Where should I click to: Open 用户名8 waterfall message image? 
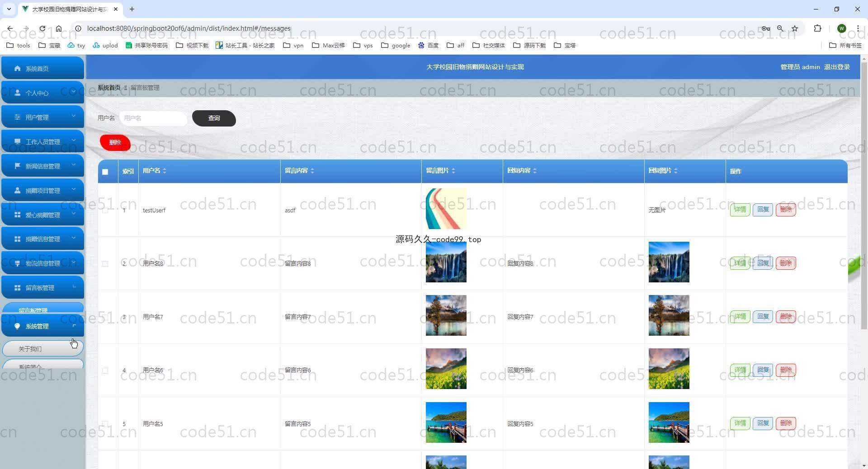click(x=446, y=262)
